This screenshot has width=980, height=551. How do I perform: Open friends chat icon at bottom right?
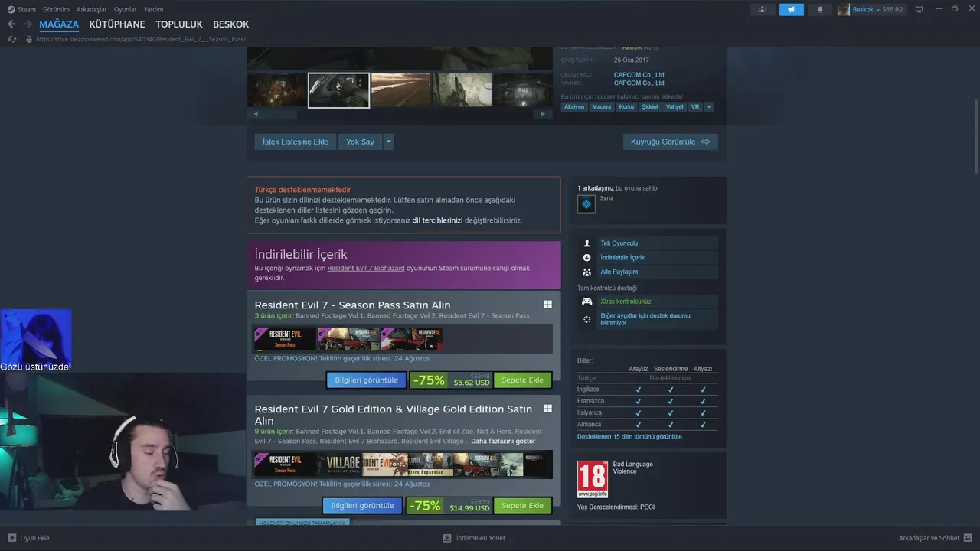pos(968,538)
